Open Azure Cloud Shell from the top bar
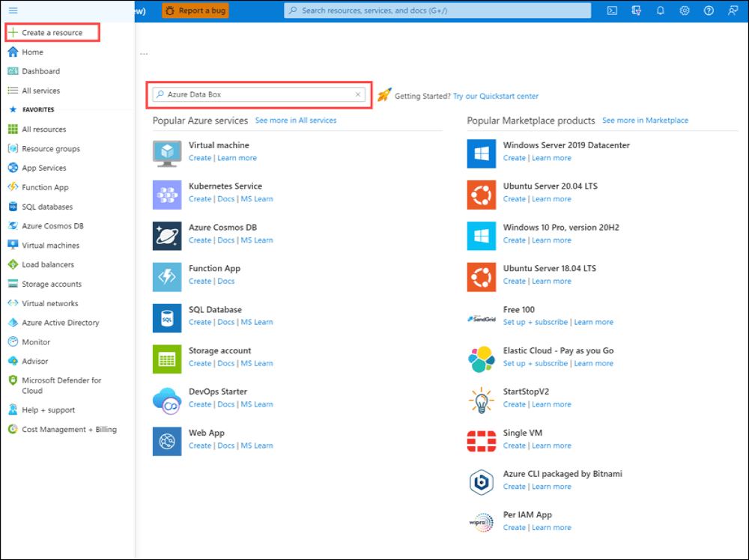 pyautogui.click(x=612, y=10)
